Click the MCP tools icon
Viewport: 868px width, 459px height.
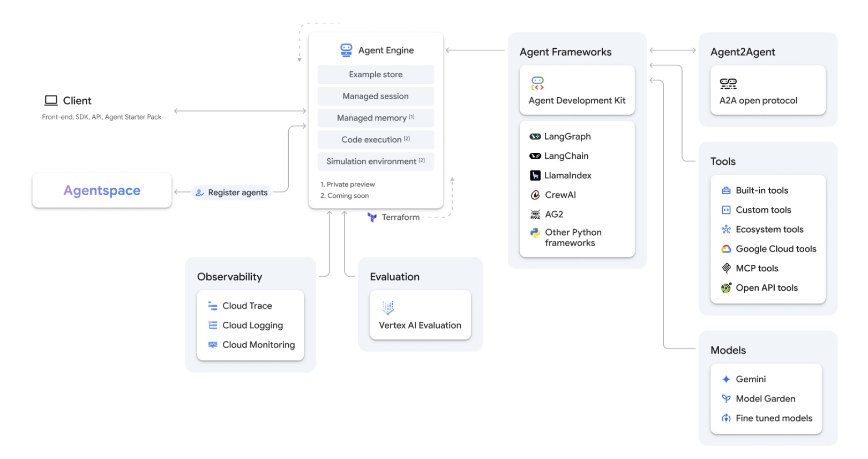click(x=726, y=268)
